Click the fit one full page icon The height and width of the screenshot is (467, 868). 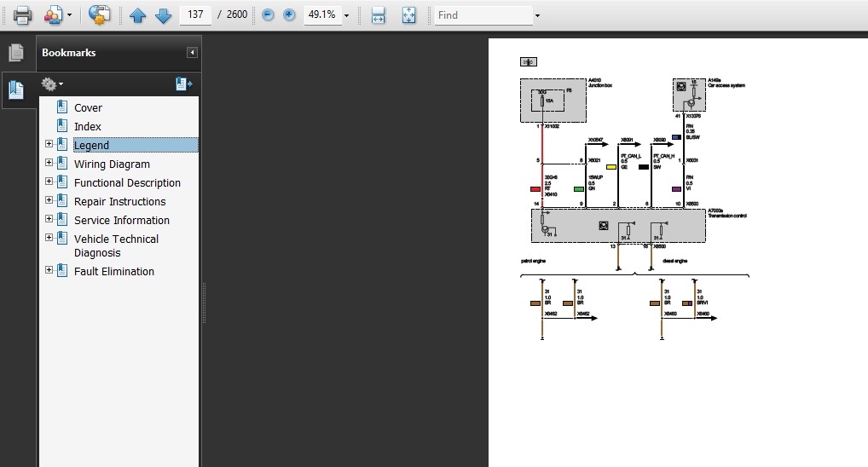408,15
